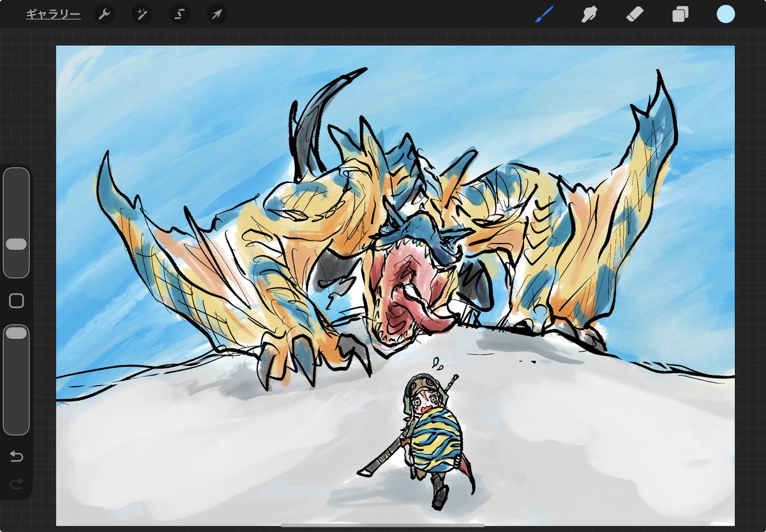Open the light blue color swatch
766x532 pixels.
pyautogui.click(x=726, y=14)
